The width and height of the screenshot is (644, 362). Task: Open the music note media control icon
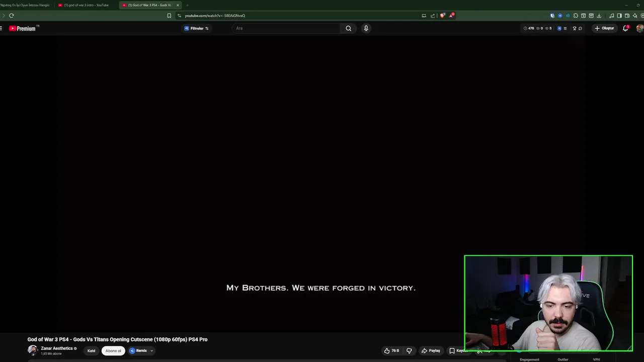[612, 16]
